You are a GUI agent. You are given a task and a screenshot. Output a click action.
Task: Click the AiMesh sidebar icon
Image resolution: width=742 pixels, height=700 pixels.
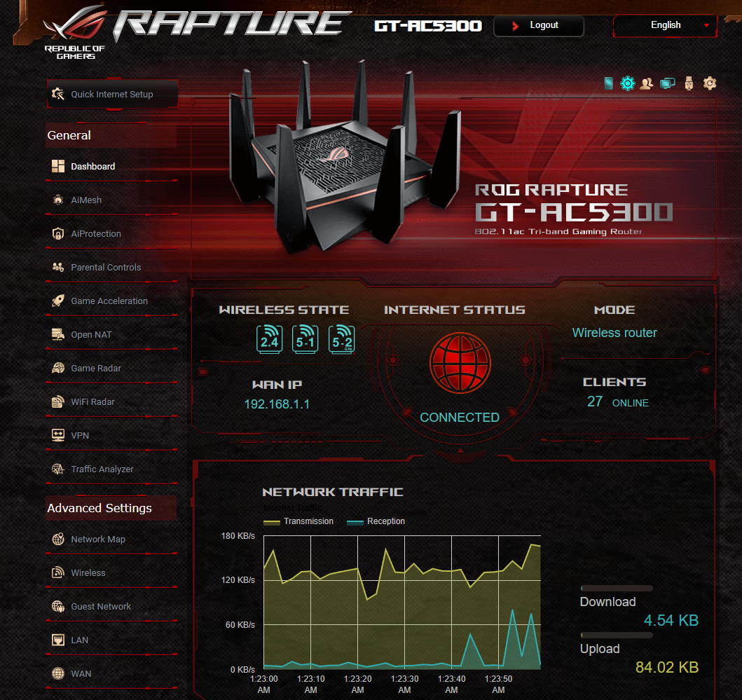pyautogui.click(x=57, y=200)
